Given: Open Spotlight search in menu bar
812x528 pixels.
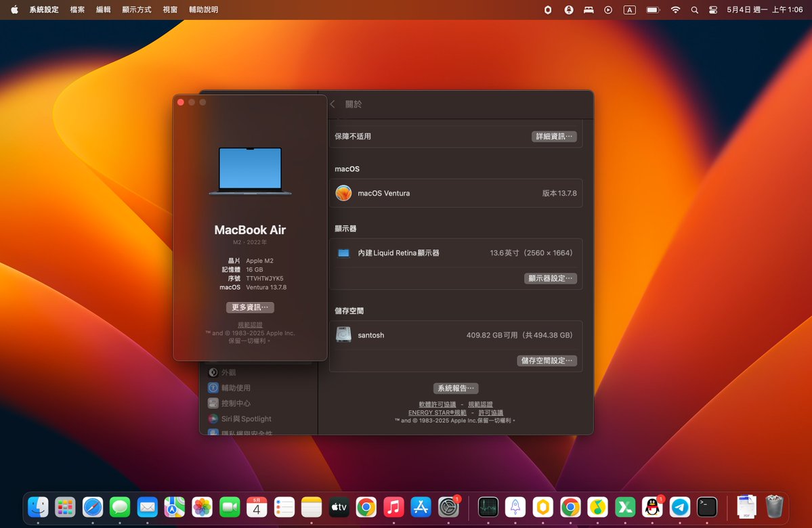Looking at the screenshot, I should click(694, 10).
